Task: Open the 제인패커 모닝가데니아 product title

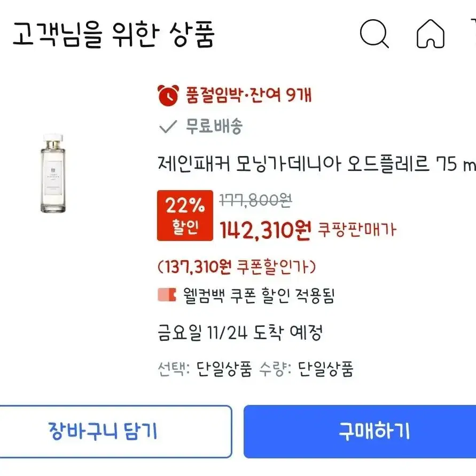Action: click(x=317, y=164)
